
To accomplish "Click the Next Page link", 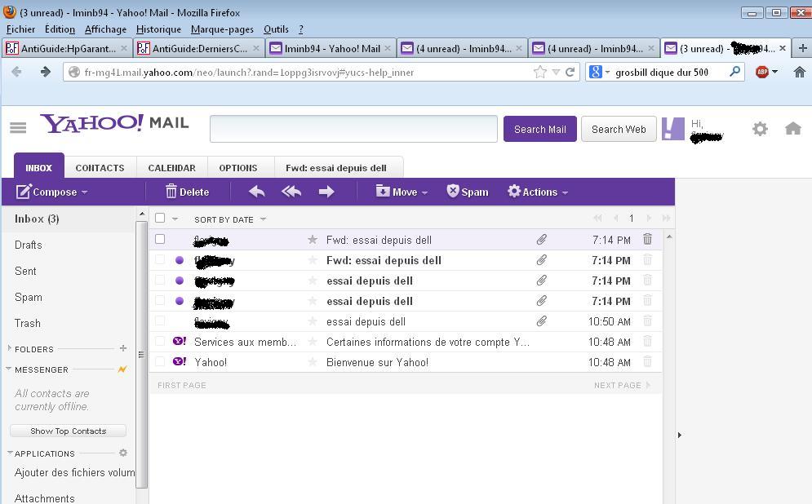I will click(621, 385).
